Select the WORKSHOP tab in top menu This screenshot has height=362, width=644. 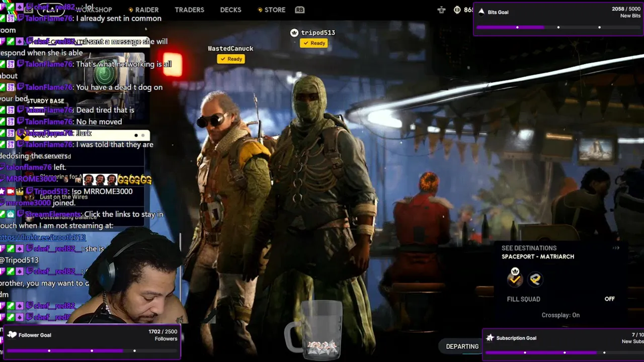[x=94, y=10]
